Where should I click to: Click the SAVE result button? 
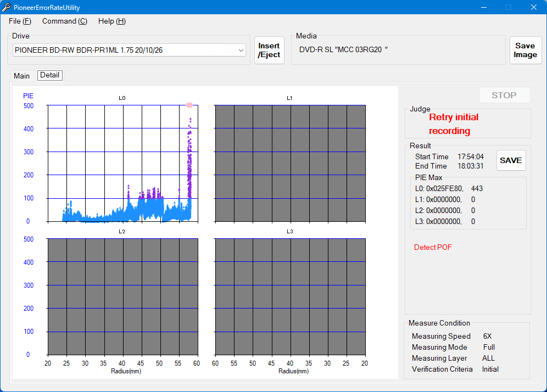tap(511, 160)
